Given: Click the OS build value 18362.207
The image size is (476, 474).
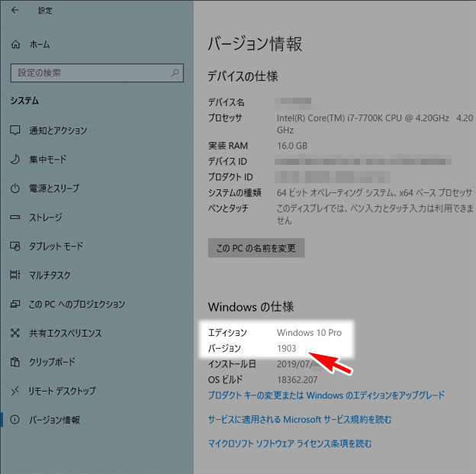Looking at the screenshot, I should [297, 379].
